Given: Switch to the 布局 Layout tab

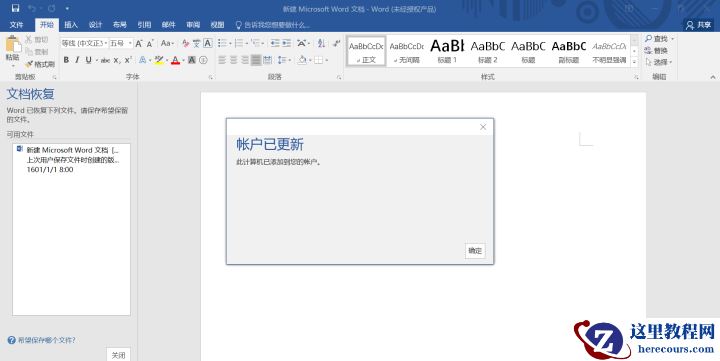Looking at the screenshot, I should (x=120, y=25).
